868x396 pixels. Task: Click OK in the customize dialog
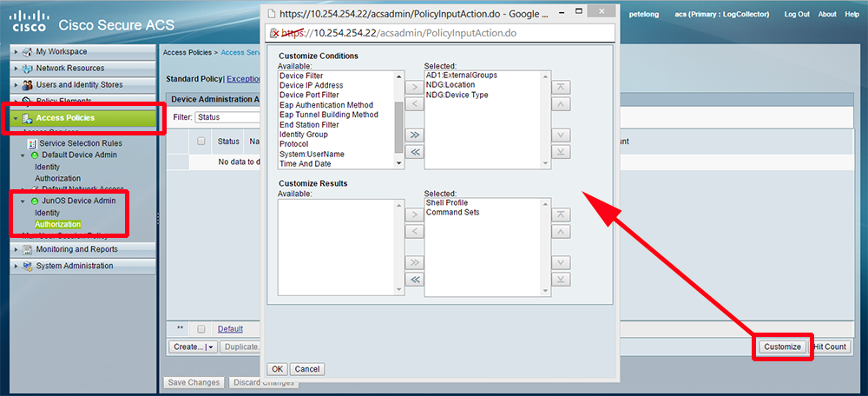coord(278,369)
